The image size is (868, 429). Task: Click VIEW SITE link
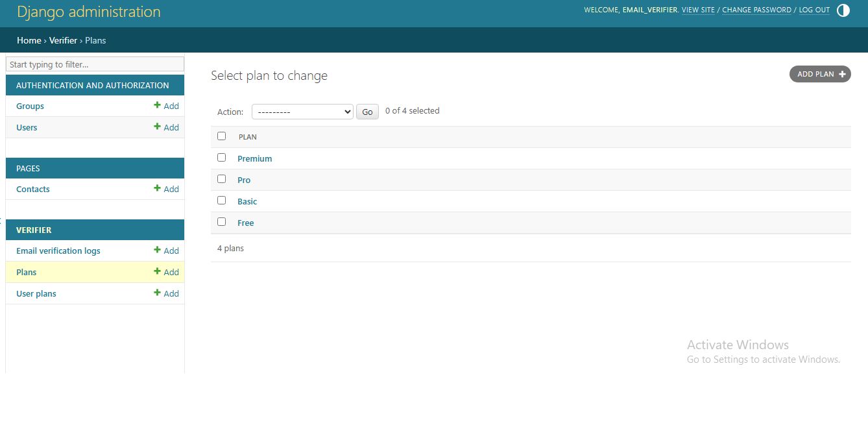pyautogui.click(x=698, y=10)
